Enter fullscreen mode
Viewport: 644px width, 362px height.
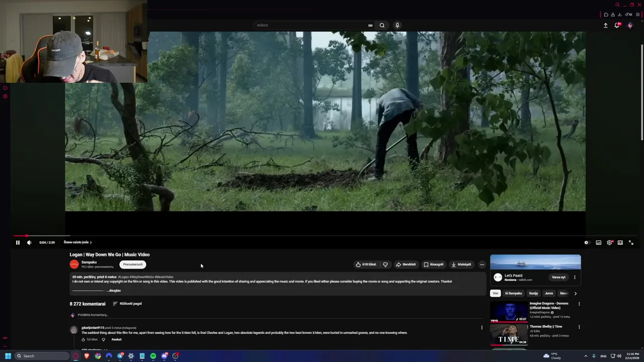(x=631, y=242)
